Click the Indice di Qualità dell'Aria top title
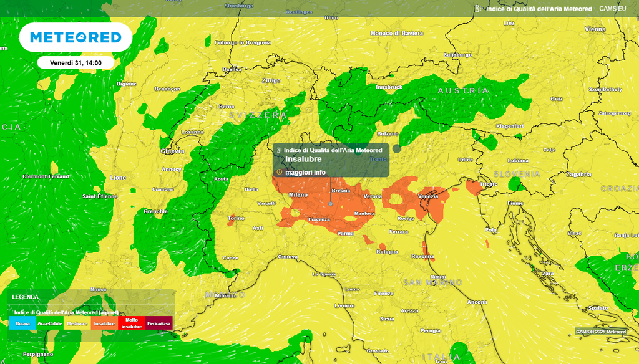Viewport: 639px width, 364px height. (x=539, y=9)
